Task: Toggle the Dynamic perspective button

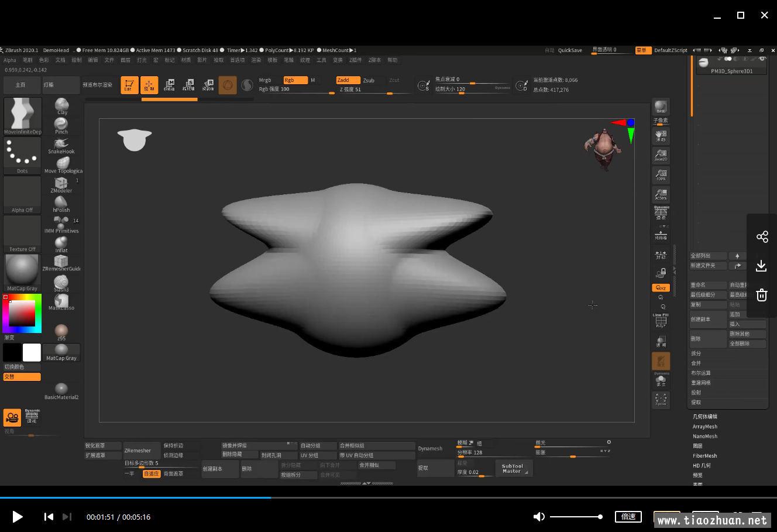Action: coord(661,213)
